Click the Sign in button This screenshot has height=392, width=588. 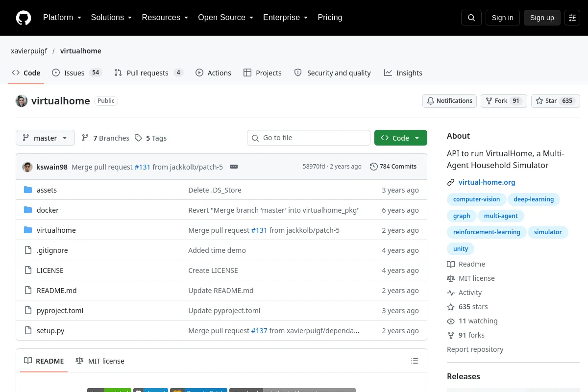502,18
